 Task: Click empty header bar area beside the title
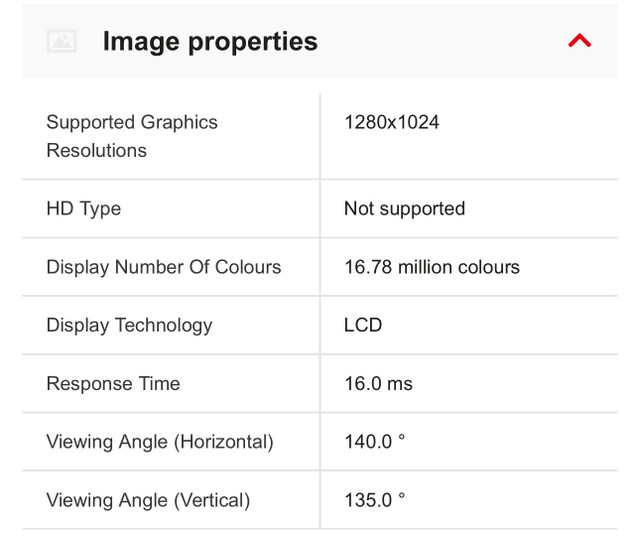[440, 41]
